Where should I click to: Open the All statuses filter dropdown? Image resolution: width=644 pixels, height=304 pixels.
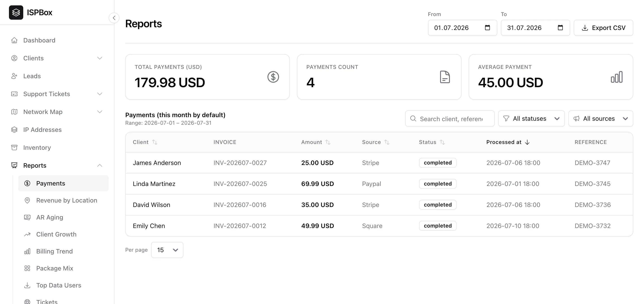point(531,118)
